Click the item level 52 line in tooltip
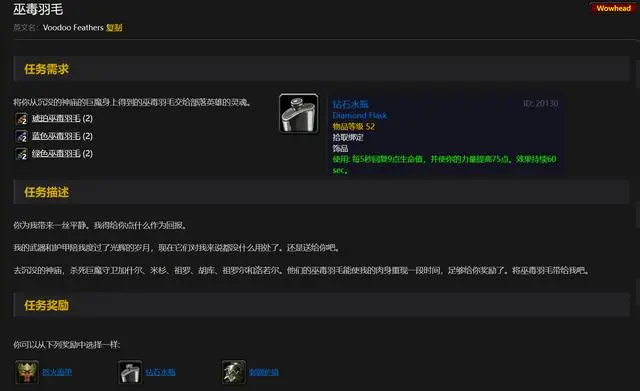 click(x=353, y=127)
